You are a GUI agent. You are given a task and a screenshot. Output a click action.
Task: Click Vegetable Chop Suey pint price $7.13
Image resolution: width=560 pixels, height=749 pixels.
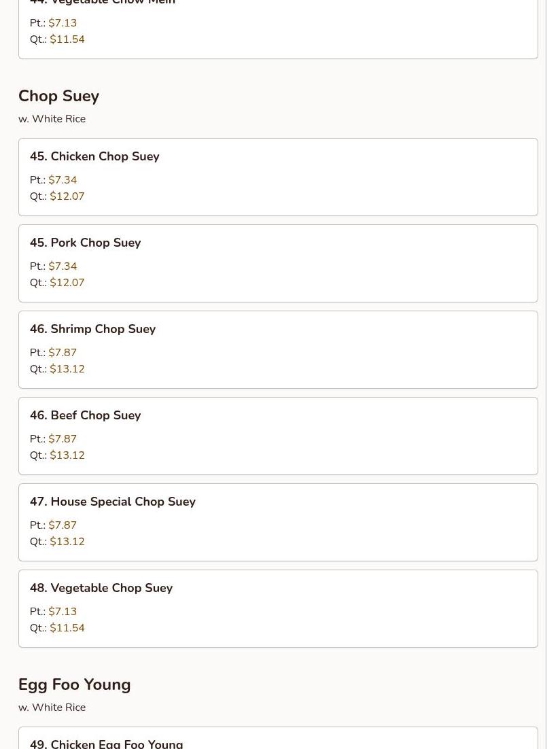pos(63,612)
